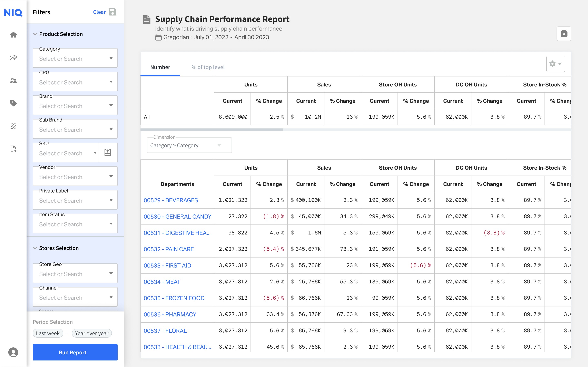Open the 00529 - BEVERAGES department link
Screen dimensions: 588x367
click(x=170, y=200)
